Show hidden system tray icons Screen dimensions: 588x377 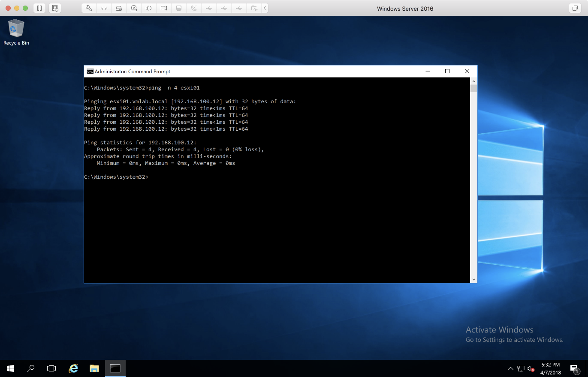pyautogui.click(x=510, y=368)
